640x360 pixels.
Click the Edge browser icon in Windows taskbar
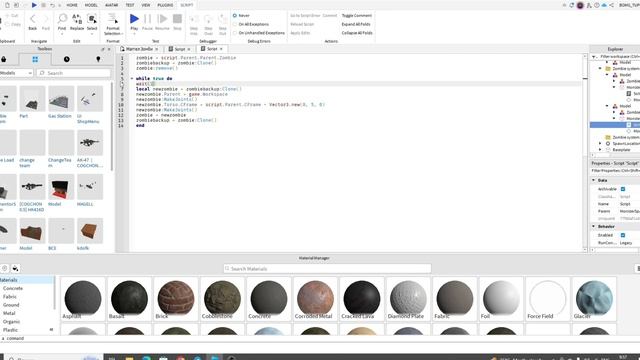click(146, 358)
